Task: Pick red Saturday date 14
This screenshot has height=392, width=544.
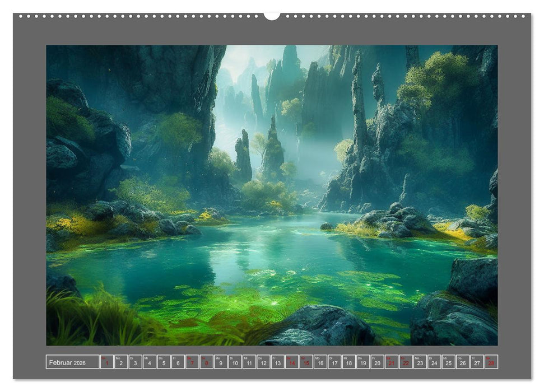Action: click(292, 362)
